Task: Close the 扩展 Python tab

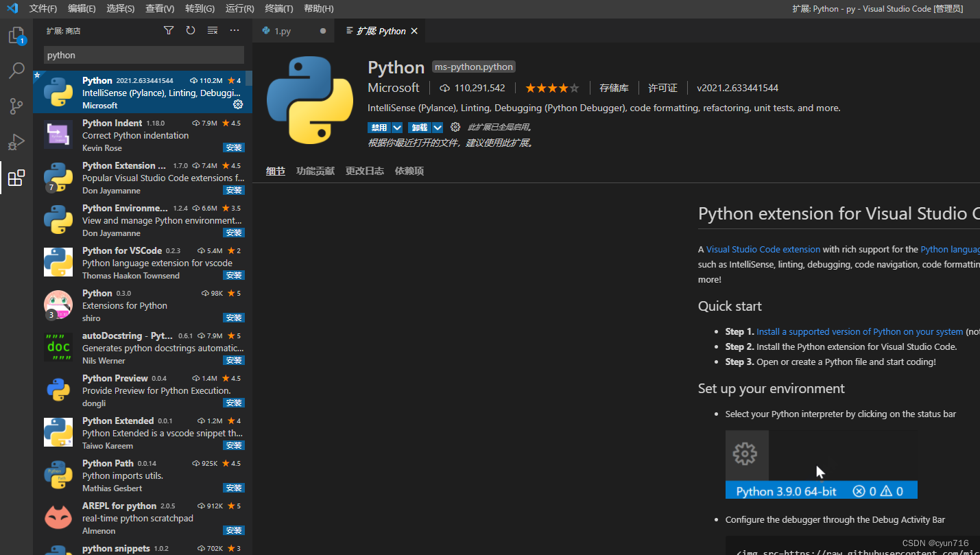Action: pos(414,31)
